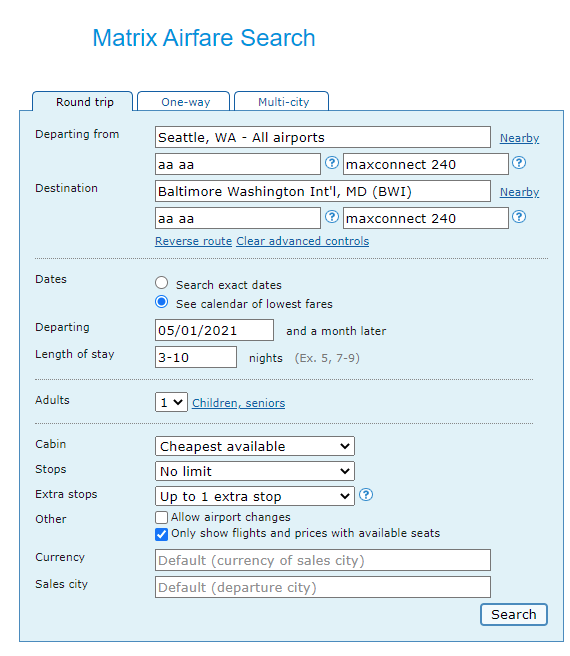
Task: Click the Reverse route link
Action: pos(193,241)
